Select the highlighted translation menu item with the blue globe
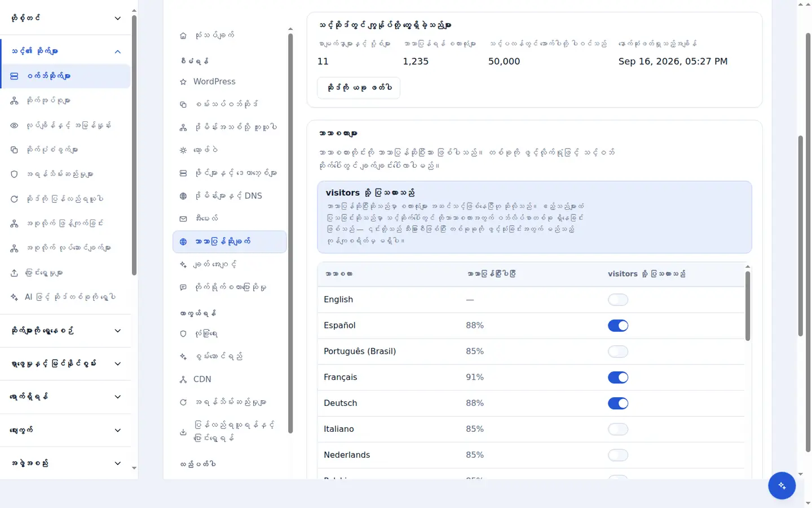Image resolution: width=812 pixels, height=508 pixels. pyautogui.click(x=230, y=242)
